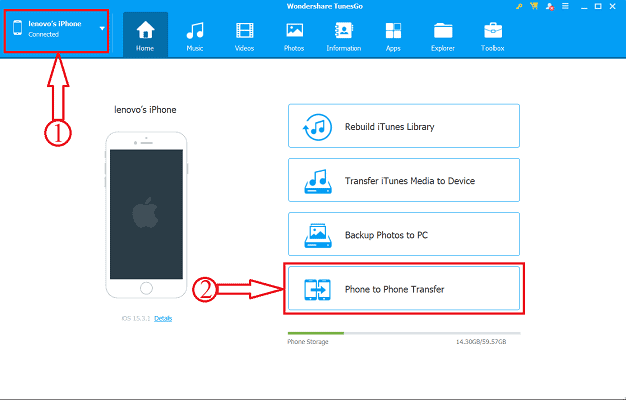Open the shopping cart icon

coord(534,6)
